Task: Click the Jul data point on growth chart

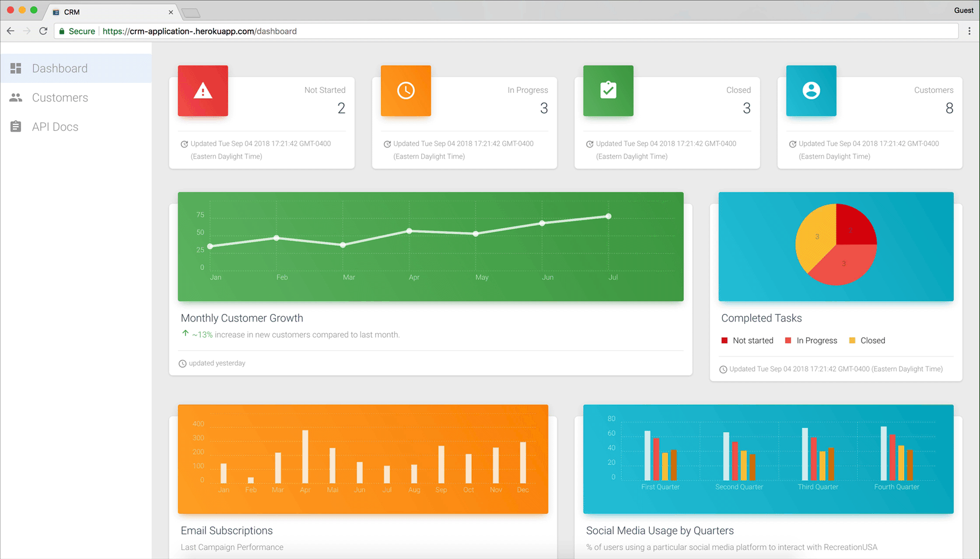Action: tap(608, 216)
